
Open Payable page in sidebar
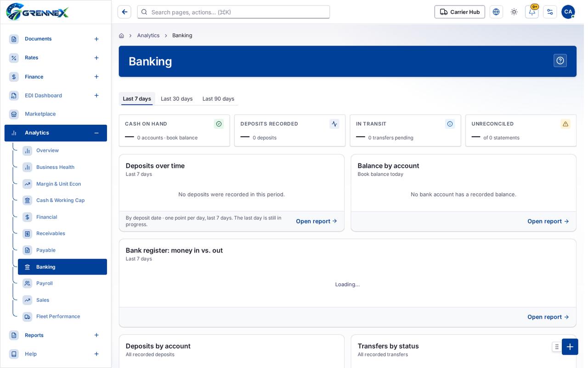point(62,250)
